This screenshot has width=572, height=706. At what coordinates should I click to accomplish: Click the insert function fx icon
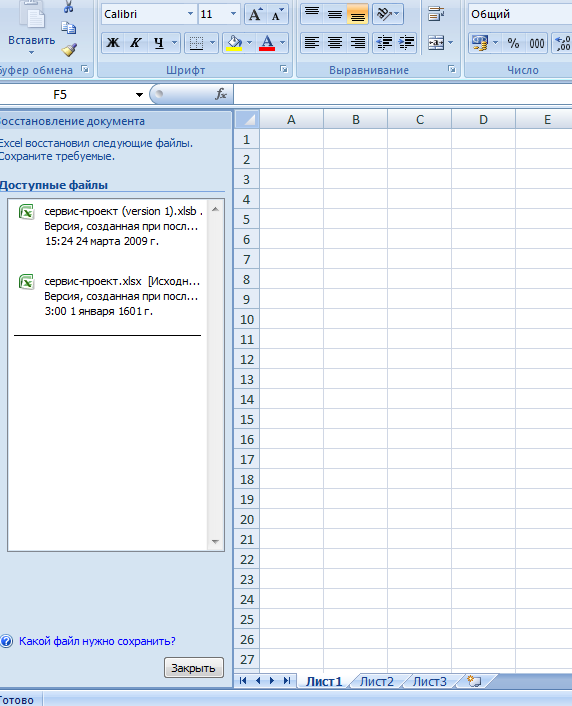point(221,94)
